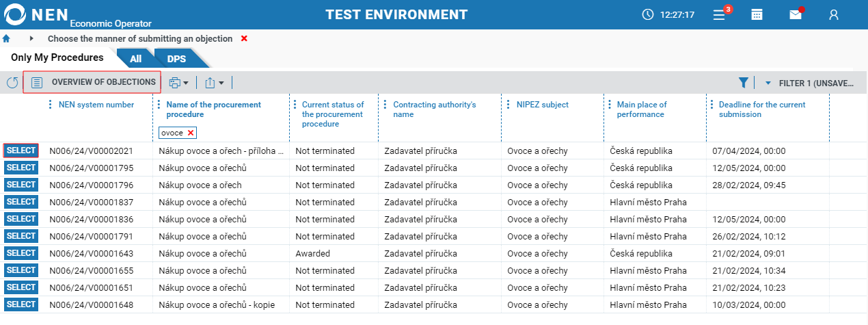
Task: Expand the Filter 1 (unsaved) dropdown
Action: [x=768, y=83]
